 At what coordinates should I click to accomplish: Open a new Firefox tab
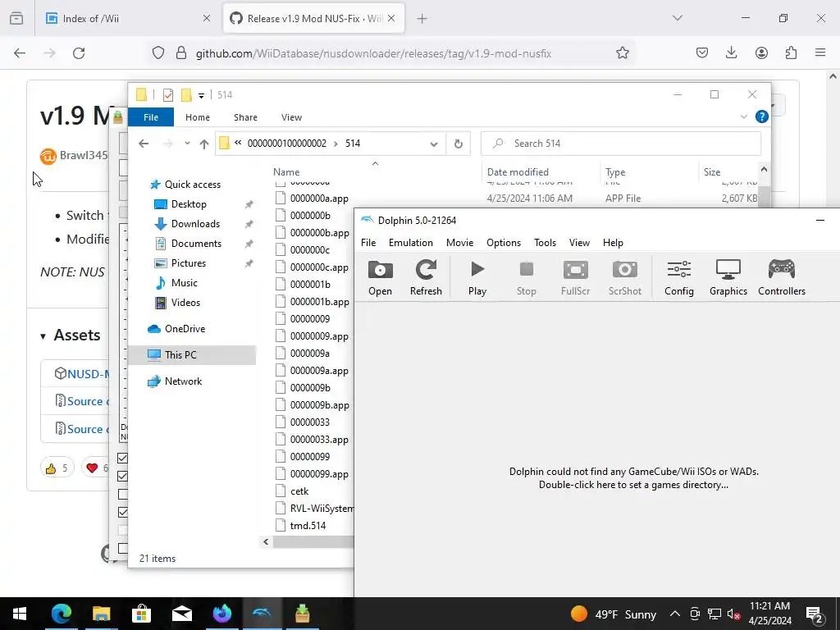click(x=422, y=19)
